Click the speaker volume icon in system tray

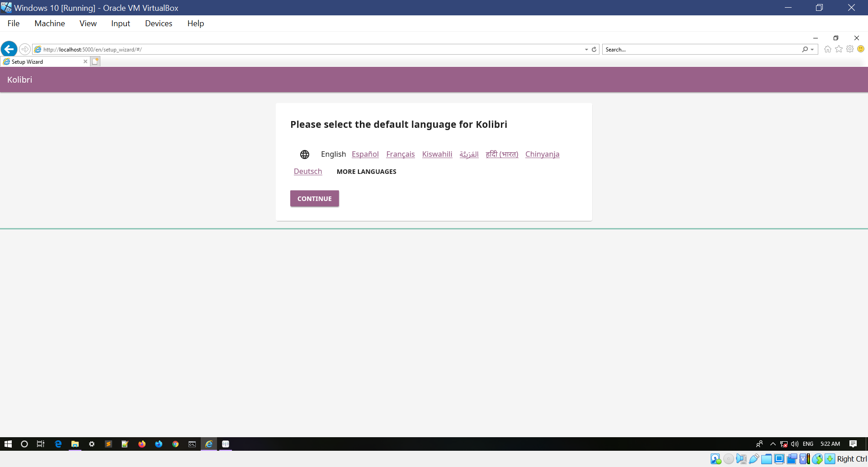point(795,444)
